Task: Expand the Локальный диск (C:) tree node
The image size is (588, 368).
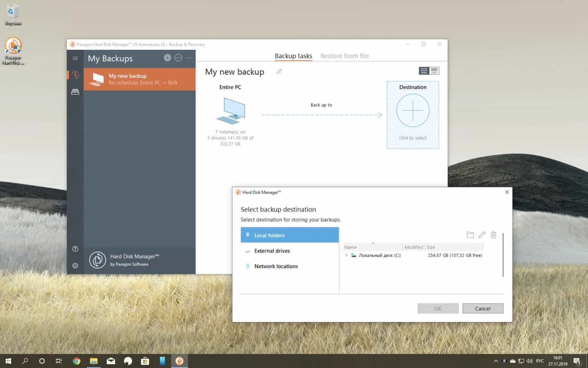Action: click(x=346, y=255)
